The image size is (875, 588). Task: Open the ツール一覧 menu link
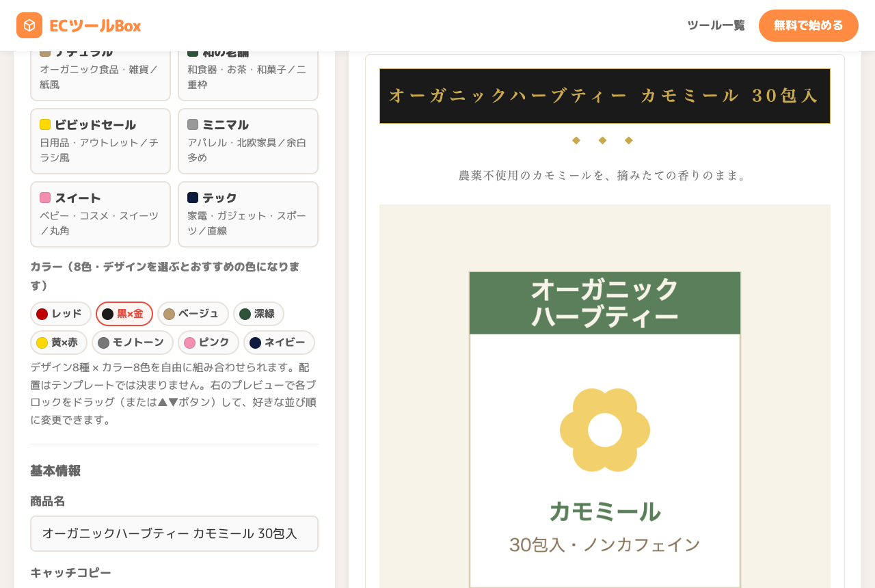click(716, 25)
